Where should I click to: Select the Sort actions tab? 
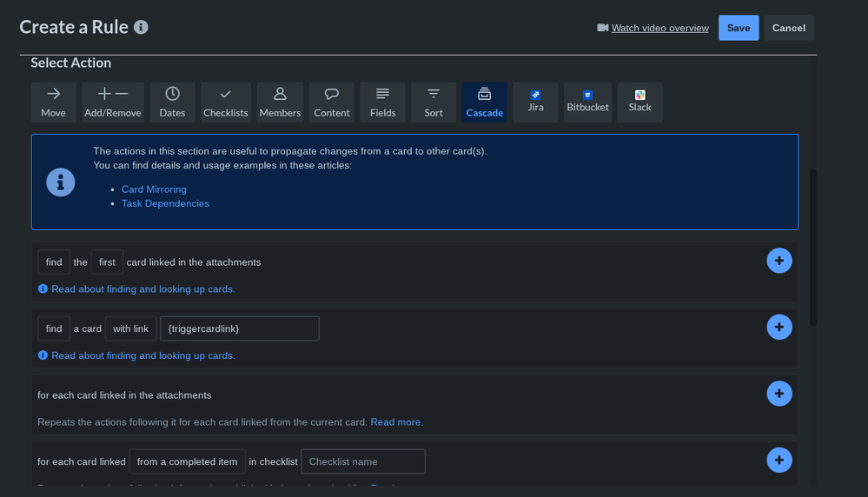coord(434,103)
